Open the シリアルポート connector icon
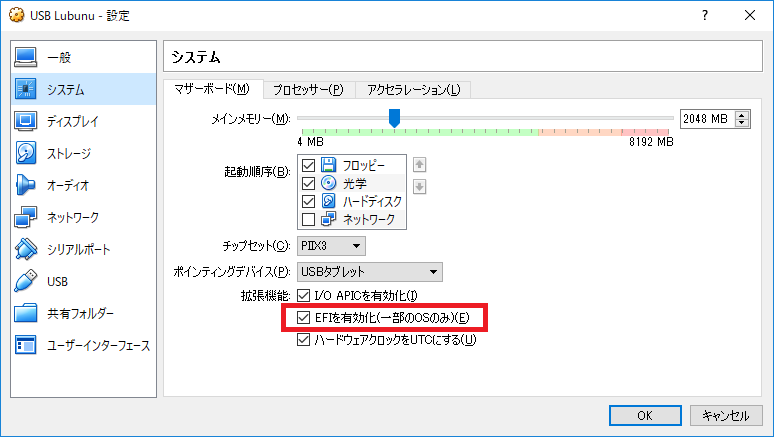 click(25, 249)
